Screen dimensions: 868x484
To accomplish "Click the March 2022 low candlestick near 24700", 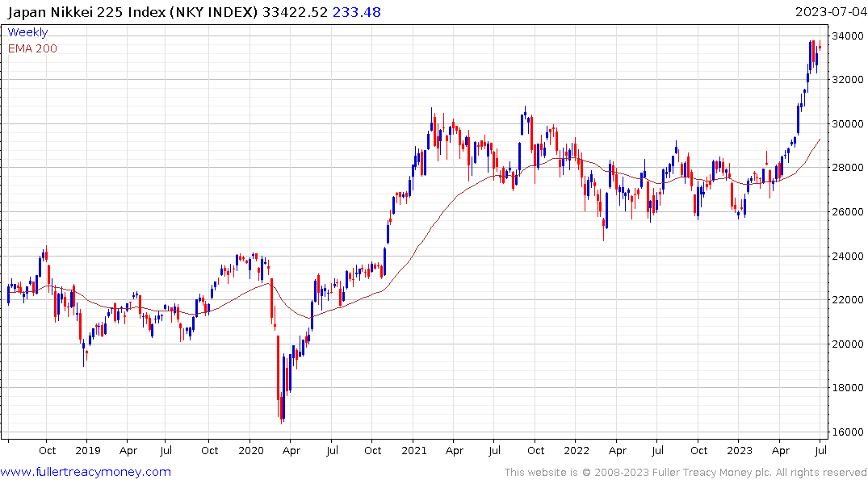I will [x=603, y=230].
